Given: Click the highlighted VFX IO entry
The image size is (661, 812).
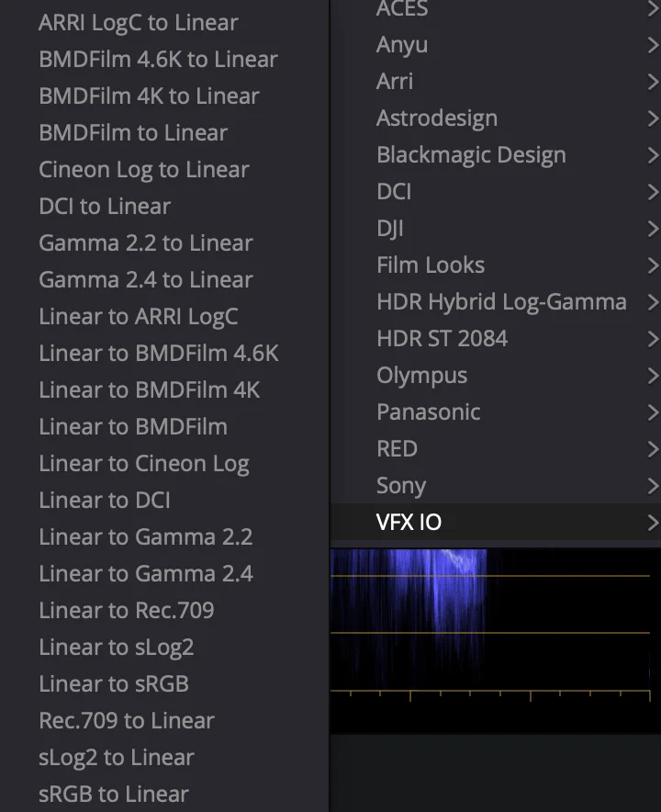Looking at the screenshot, I should (496, 523).
